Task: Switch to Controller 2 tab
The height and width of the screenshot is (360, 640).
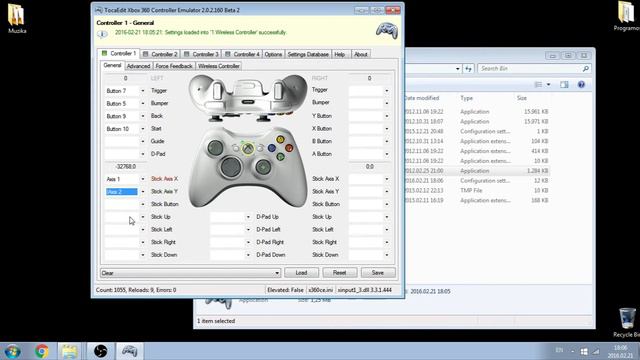Action: [160, 54]
